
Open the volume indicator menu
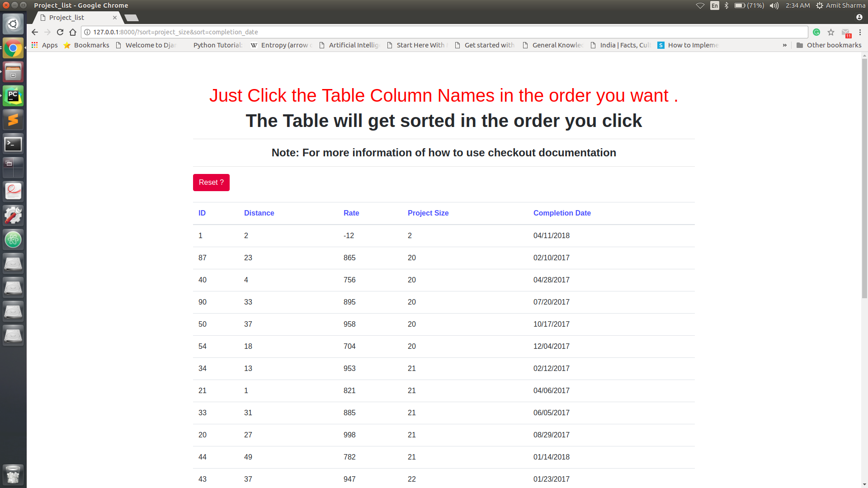pos(774,5)
